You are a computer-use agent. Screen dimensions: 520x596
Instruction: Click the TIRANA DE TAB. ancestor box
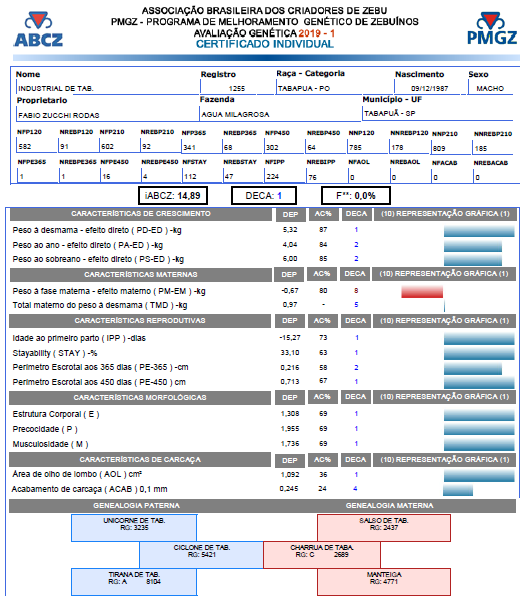134,582
